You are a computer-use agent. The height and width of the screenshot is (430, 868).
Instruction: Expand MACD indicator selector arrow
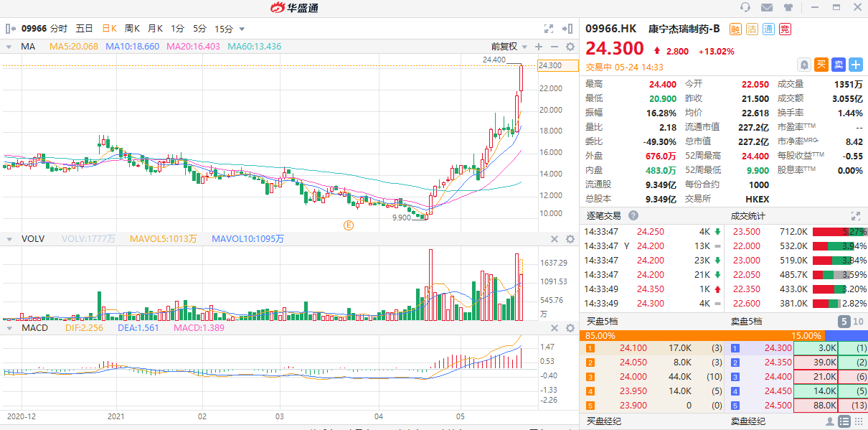pyautogui.click(x=9, y=328)
